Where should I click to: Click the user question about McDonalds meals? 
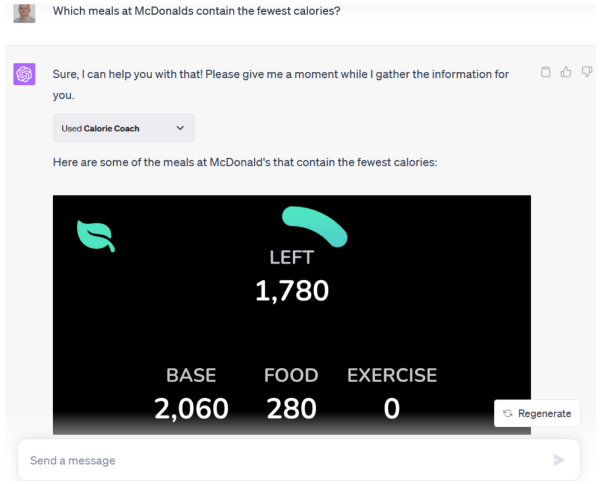(x=196, y=10)
